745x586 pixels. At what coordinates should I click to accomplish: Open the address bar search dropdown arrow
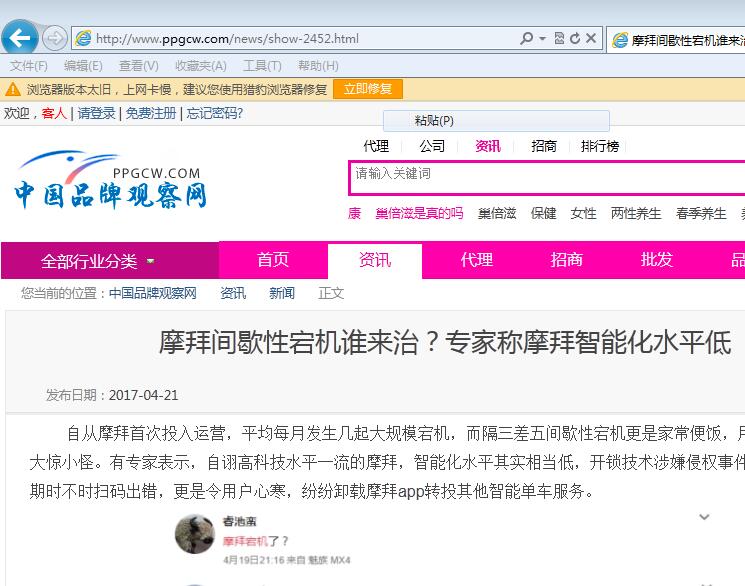(542, 38)
